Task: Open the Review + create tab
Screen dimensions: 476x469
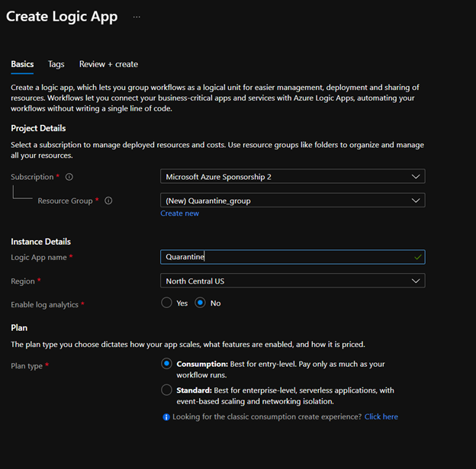Action: pos(108,64)
